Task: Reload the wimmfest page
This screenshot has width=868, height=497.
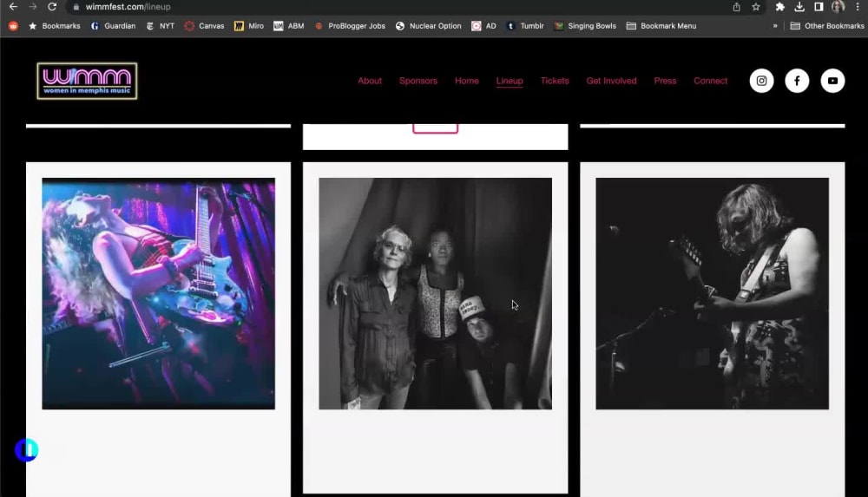Action: 52,7
